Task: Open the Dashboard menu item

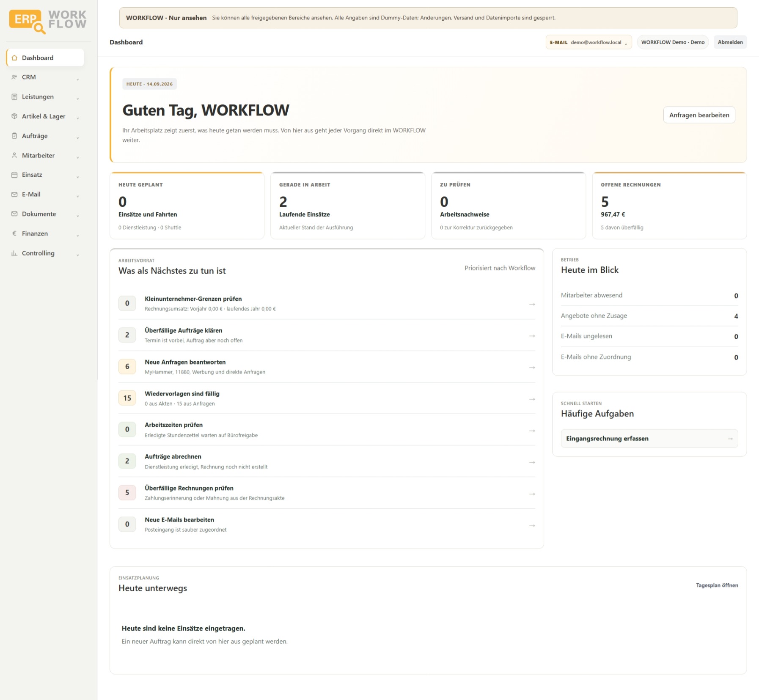Action: (45, 58)
